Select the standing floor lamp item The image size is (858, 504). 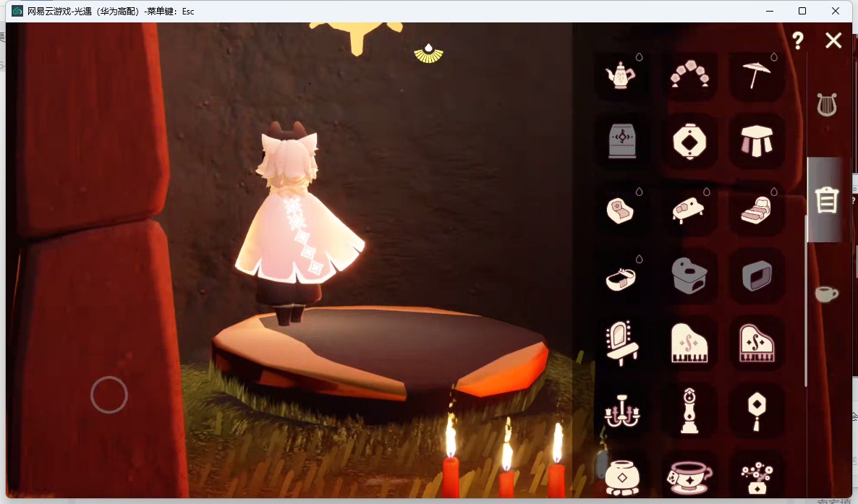(689, 411)
